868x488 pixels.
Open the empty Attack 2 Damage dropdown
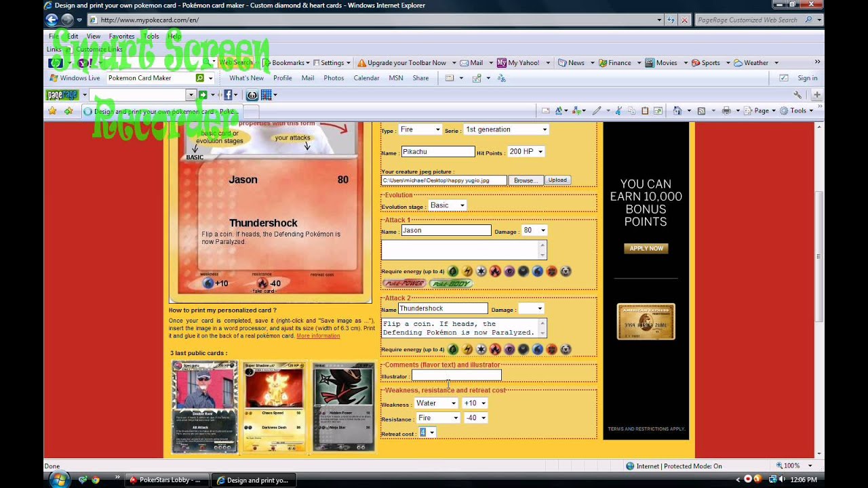pyautogui.click(x=531, y=309)
